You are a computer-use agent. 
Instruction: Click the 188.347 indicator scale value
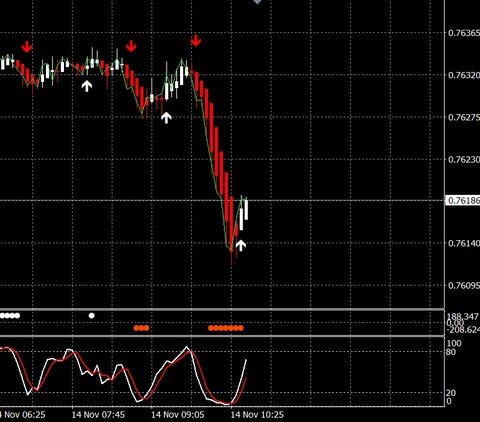[463, 316]
